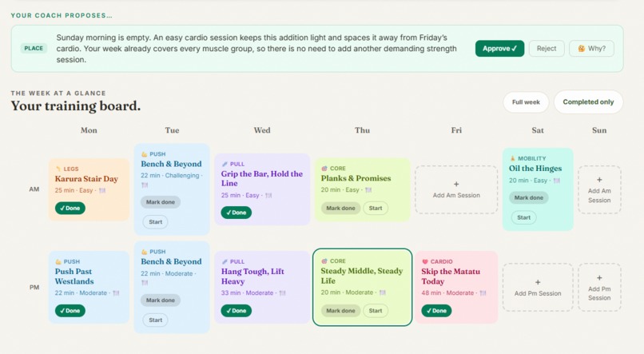Click Push icon on Push Past Westlands
Viewport: 644px width, 354px height.
pos(58,261)
